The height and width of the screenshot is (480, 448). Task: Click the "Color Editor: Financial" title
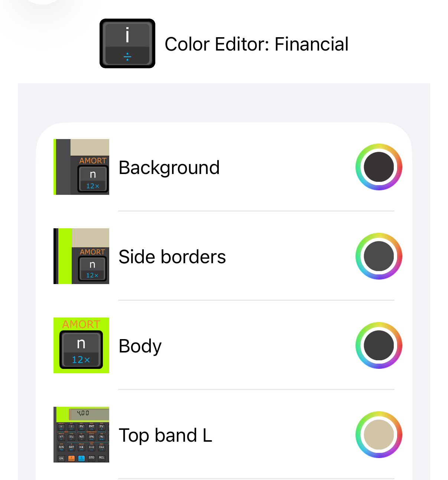[x=256, y=44]
